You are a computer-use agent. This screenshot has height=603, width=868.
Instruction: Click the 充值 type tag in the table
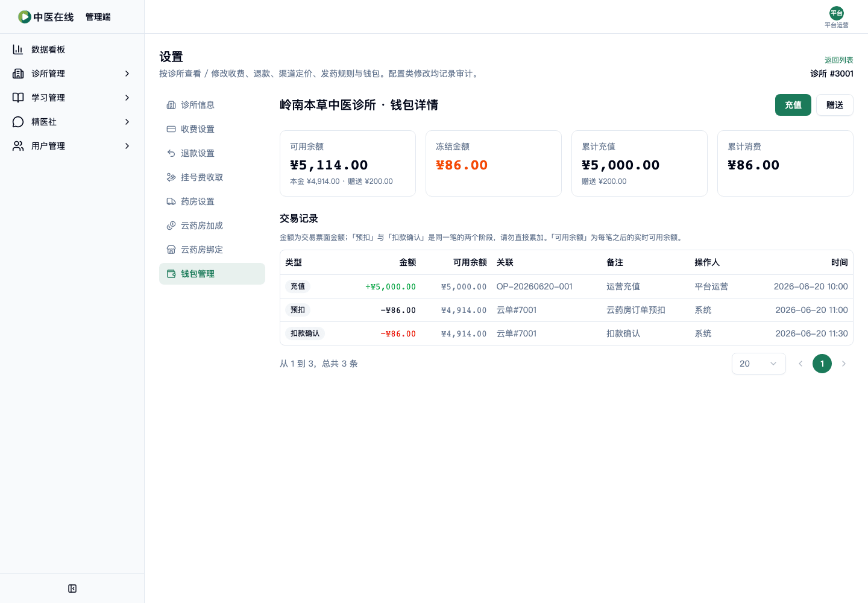tap(298, 286)
